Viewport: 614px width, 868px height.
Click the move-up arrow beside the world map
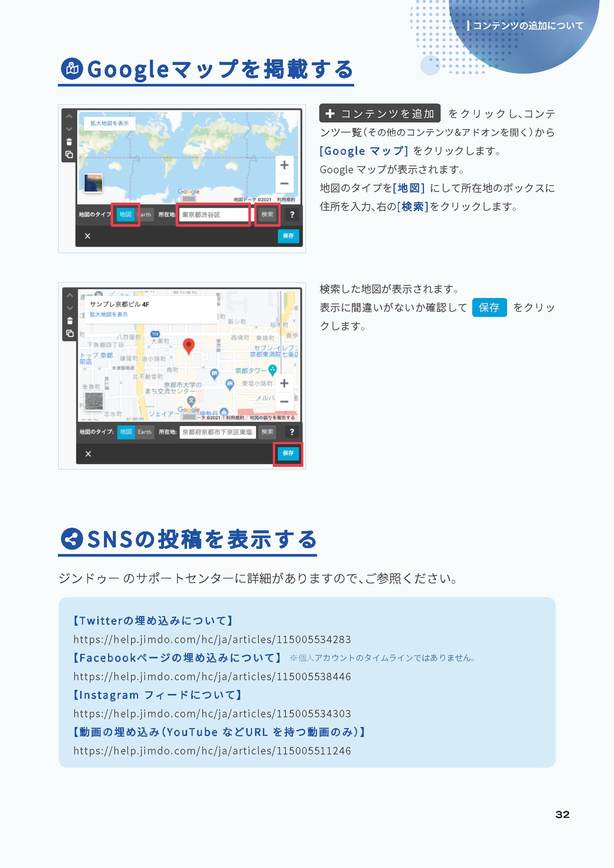69,116
